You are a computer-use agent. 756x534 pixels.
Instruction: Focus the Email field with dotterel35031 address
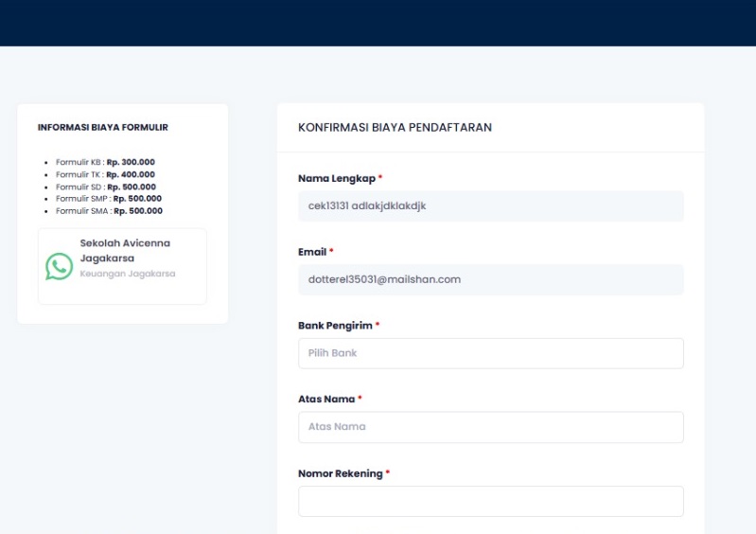click(x=490, y=279)
